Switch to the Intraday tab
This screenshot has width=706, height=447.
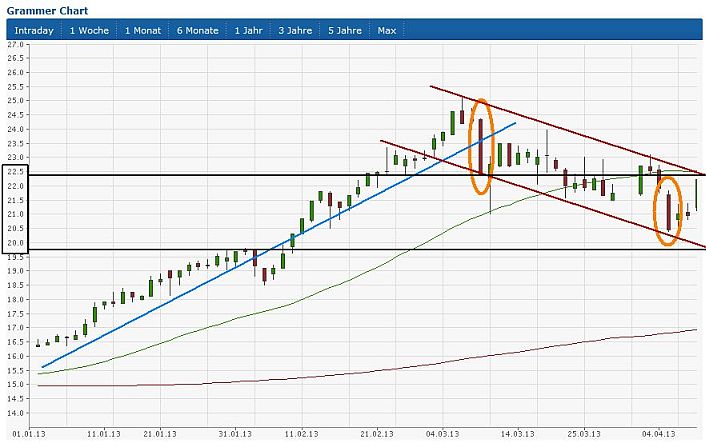pyautogui.click(x=33, y=30)
